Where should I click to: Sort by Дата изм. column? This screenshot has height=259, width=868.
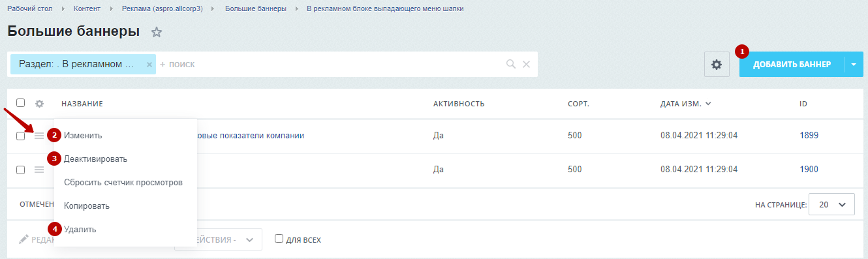tap(685, 104)
